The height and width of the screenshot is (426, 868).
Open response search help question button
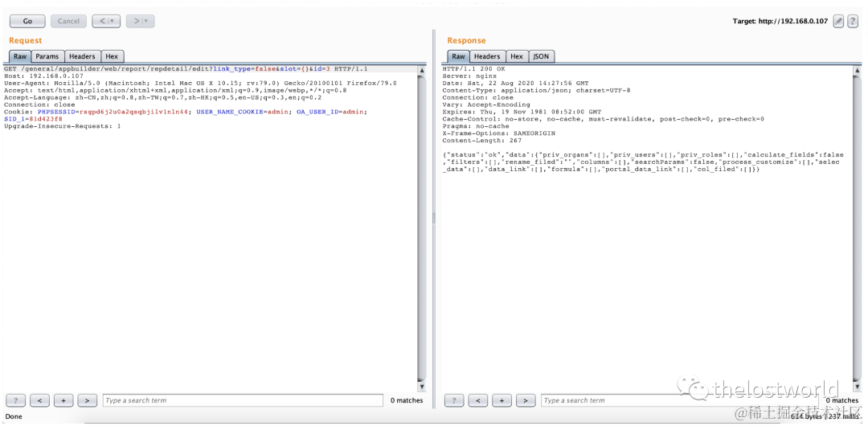[x=454, y=400]
